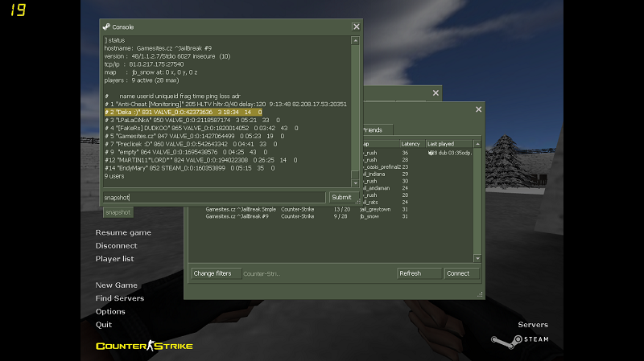The width and height of the screenshot is (644, 361).
Task: Click the "Preclicek :D" player line
Action: coord(191,144)
